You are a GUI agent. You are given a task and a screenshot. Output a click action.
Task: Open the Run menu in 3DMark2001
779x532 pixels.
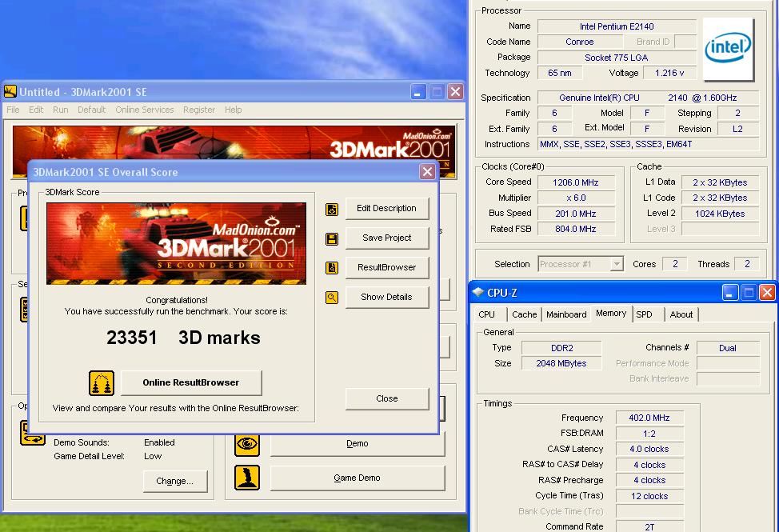click(61, 110)
